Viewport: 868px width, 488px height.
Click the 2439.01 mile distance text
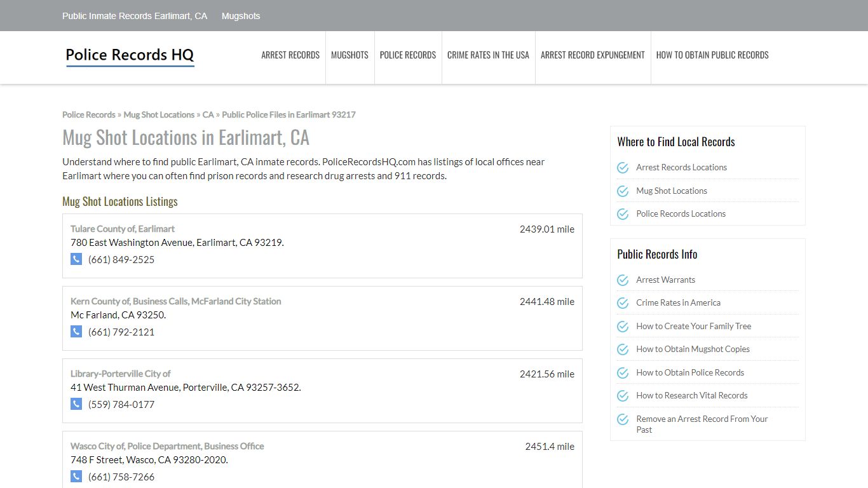point(547,229)
